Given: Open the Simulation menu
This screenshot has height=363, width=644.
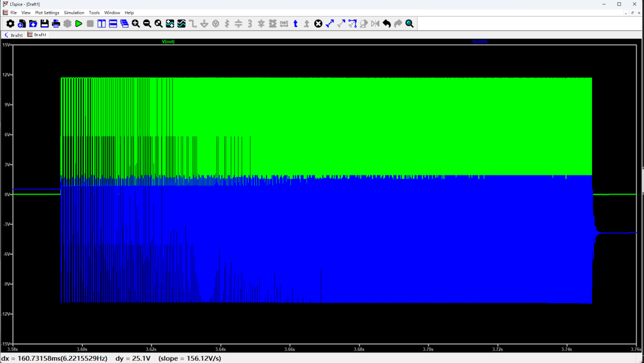Looking at the screenshot, I should [x=74, y=13].
